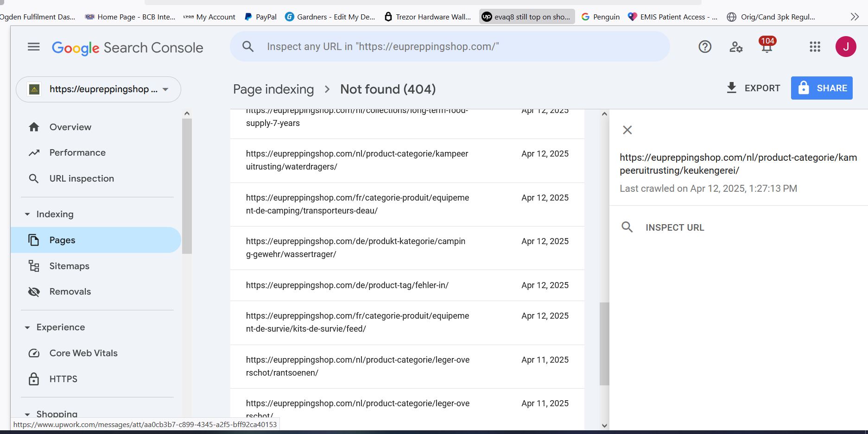Click the EXPORT button
This screenshot has height=434, width=868.
(753, 88)
